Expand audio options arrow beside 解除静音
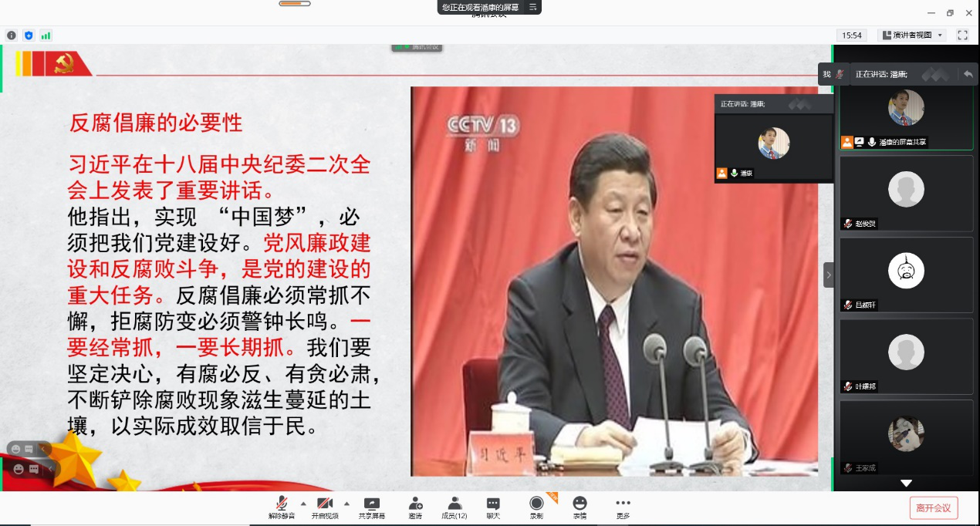The height and width of the screenshot is (526, 980). coord(302,502)
